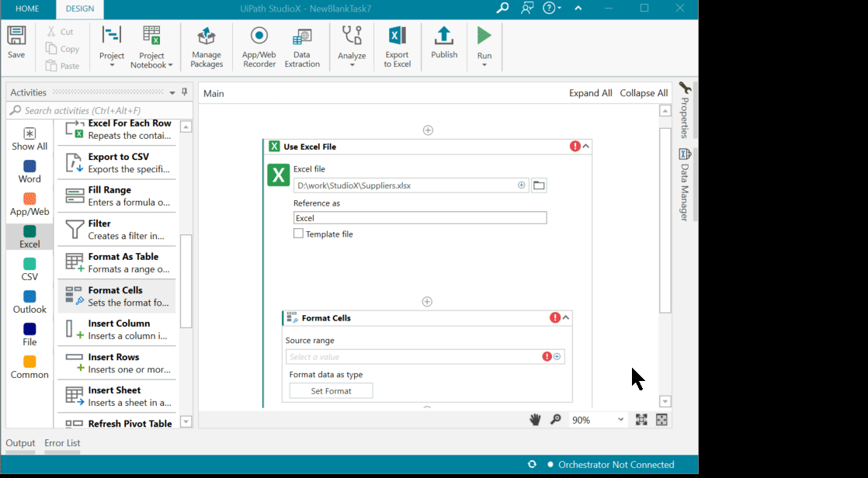
Task: Select the pan hand tool
Action: coord(535,420)
